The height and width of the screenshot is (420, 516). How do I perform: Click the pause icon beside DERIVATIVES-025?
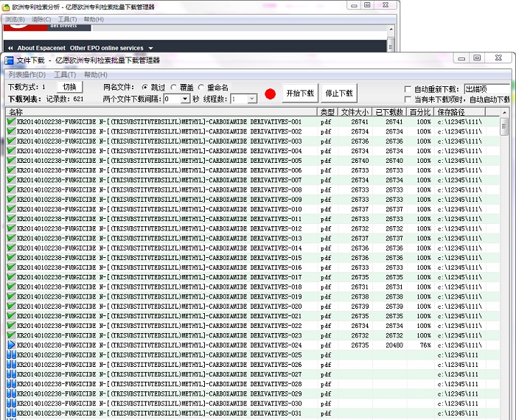coord(11,355)
